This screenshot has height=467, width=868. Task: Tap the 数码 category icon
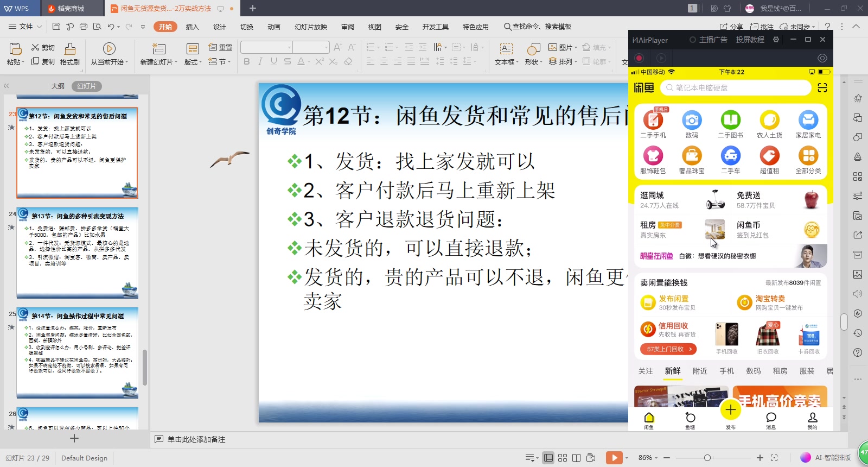[x=692, y=120]
